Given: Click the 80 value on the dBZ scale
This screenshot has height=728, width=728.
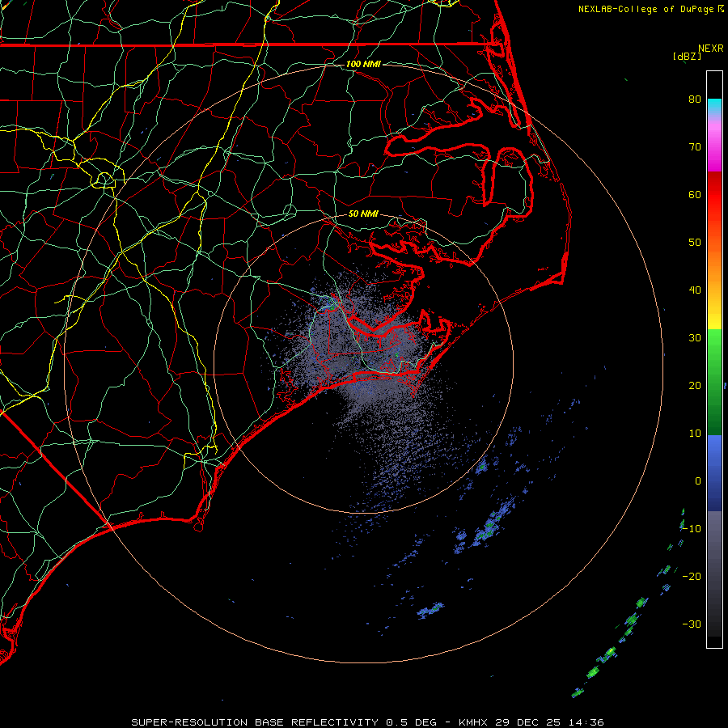Looking at the screenshot, I should (695, 99).
